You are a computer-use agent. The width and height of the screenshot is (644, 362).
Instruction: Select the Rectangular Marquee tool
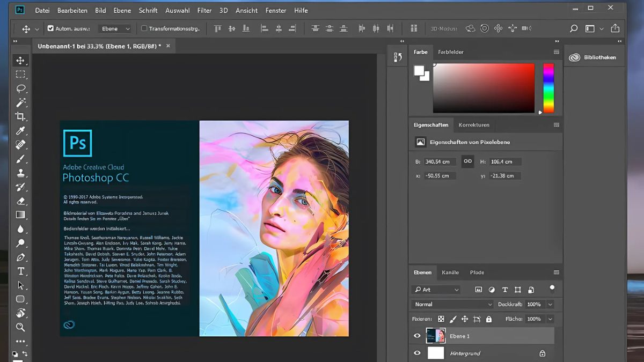click(x=20, y=75)
